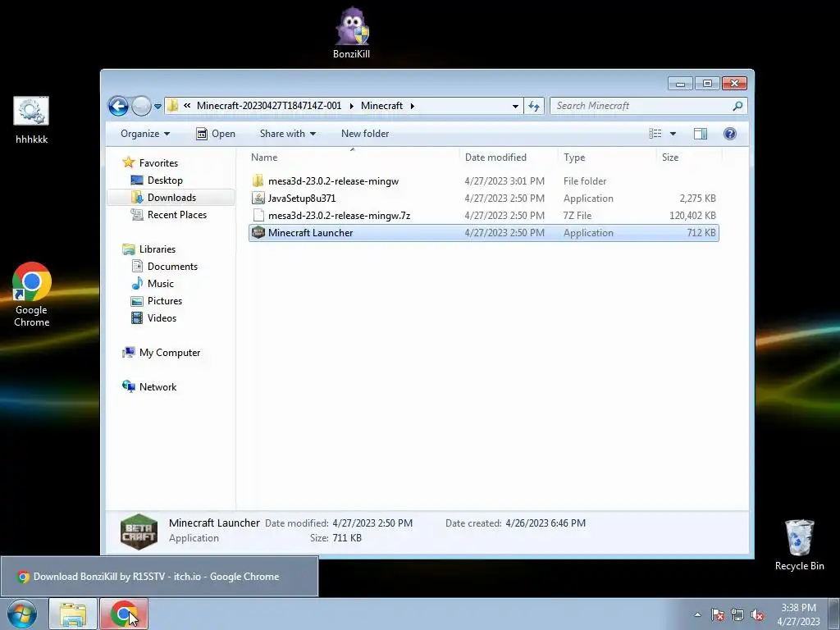This screenshot has width=840, height=630.
Task: Minimize the Explorer window
Action: point(680,84)
